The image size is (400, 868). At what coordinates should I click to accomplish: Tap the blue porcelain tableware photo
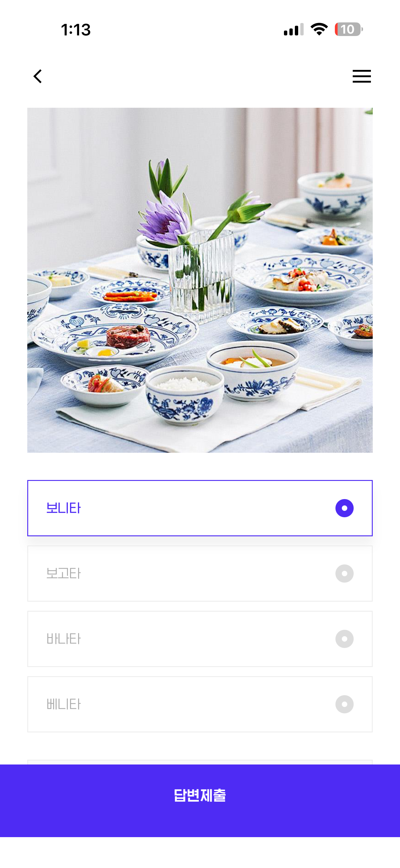pyautogui.click(x=200, y=280)
